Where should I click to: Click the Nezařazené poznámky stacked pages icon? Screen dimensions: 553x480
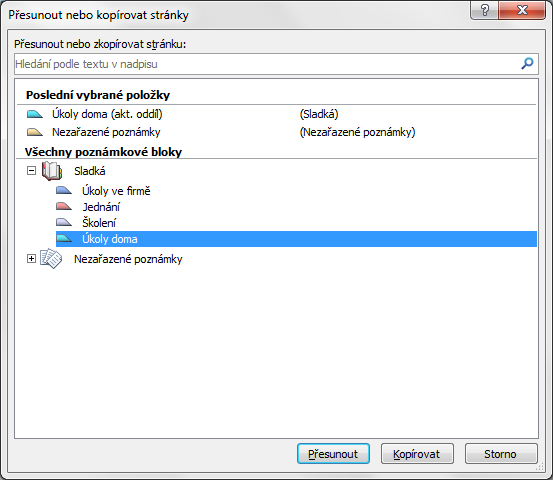(x=51, y=259)
